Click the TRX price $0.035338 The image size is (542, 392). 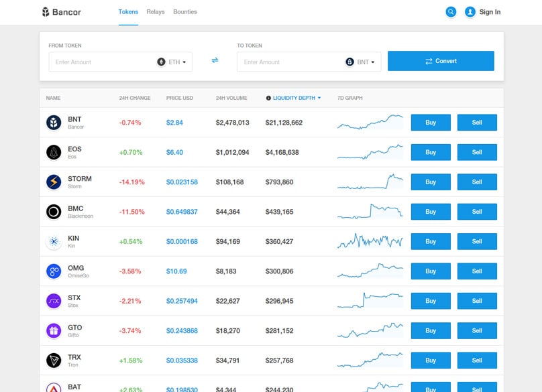182,361
